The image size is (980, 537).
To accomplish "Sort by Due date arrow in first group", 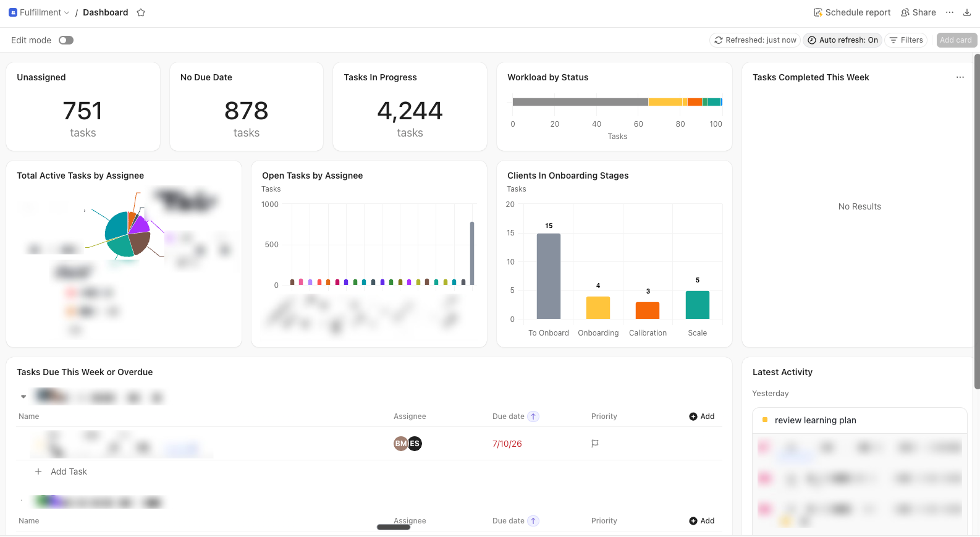I will click(x=533, y=416).
